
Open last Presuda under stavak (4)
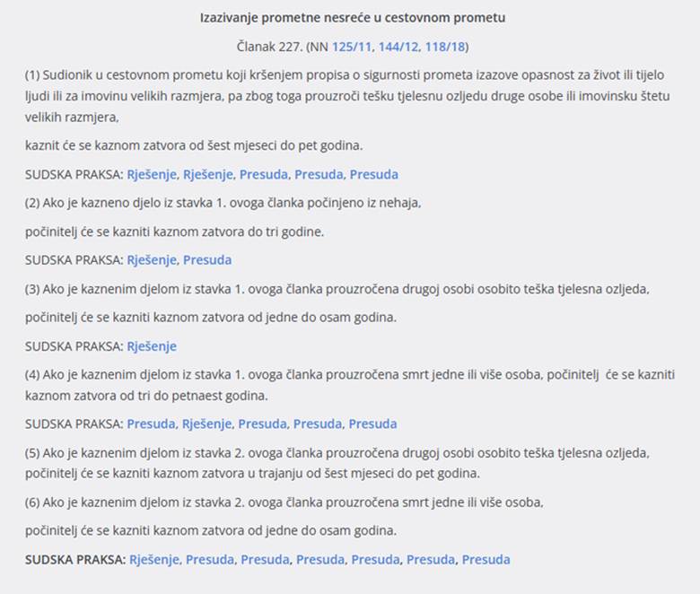372,424
